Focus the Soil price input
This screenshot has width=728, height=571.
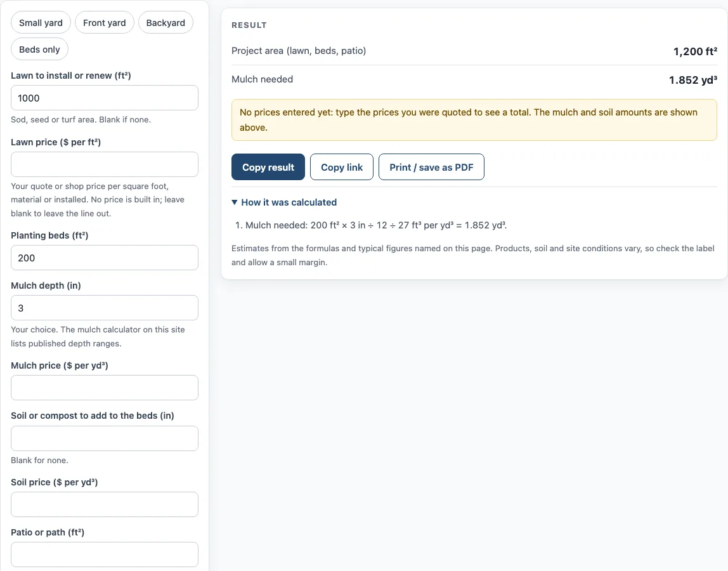click(105, 504)
